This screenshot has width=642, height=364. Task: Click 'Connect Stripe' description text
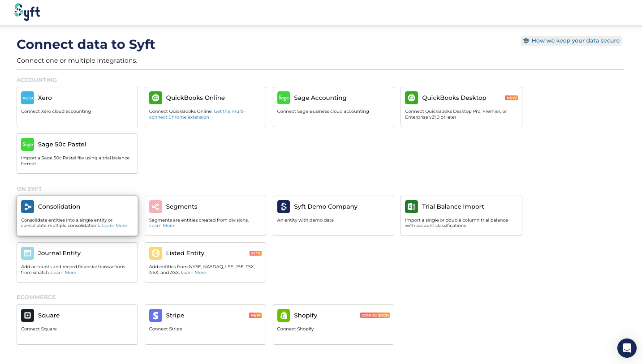(166, 329)
